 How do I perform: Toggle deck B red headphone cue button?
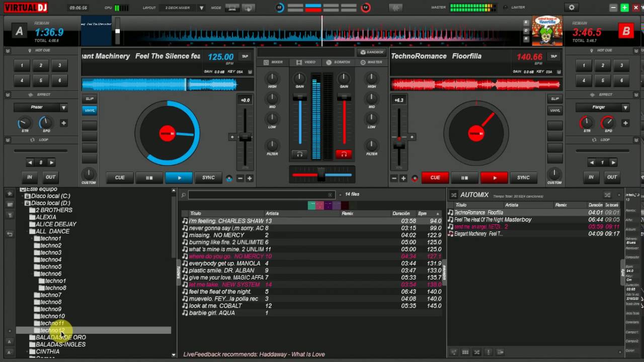tap(344, 154)
